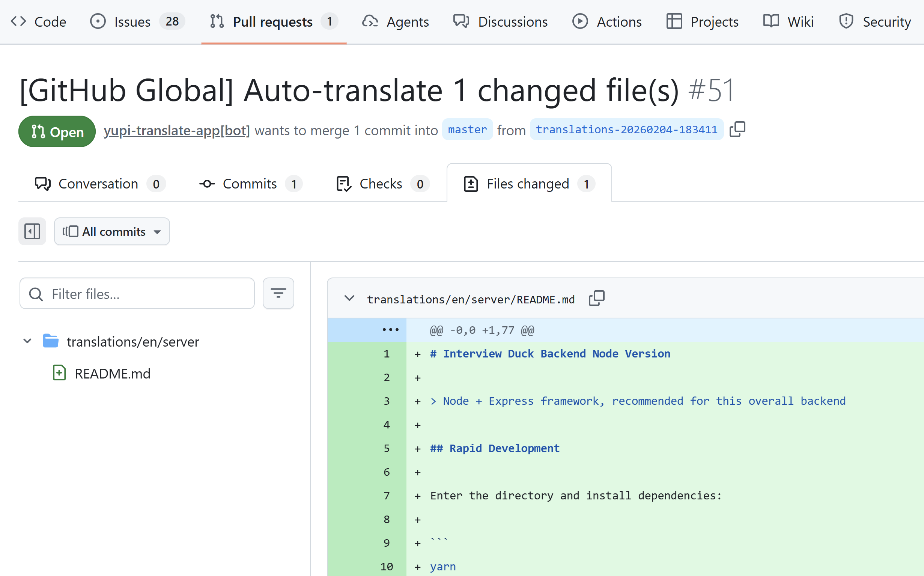The image size is (924, 576).
Task: Collapse the README.md diff chevron
Action: click(x=349, y=299)
